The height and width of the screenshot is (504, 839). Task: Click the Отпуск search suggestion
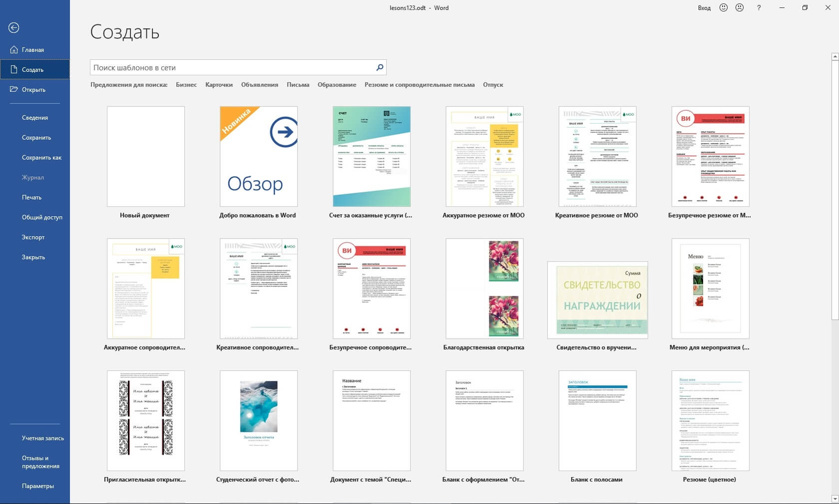[493, 85]
